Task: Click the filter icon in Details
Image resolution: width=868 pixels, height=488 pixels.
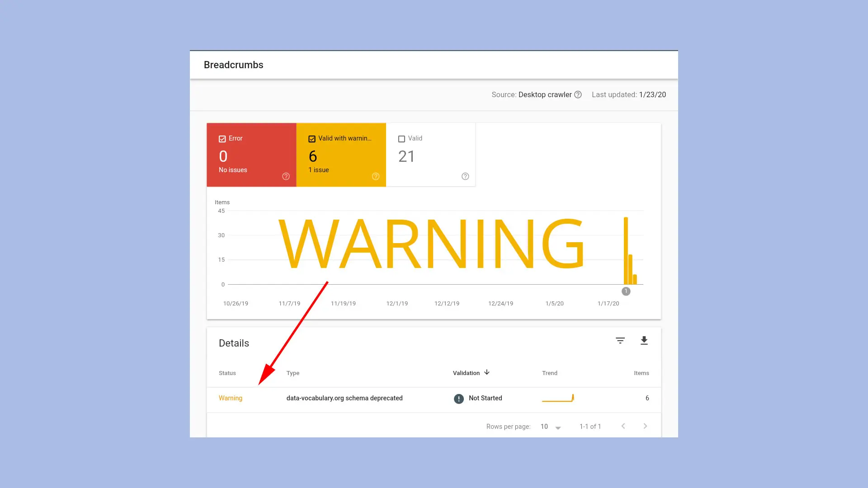Action: (620, 341)
